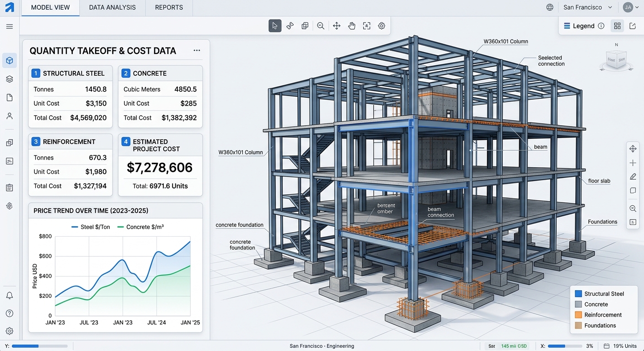Screen dimensions: 644x351
Task: Switch to DATA ANALYSIS tab
Action: (x=113, y=8)
